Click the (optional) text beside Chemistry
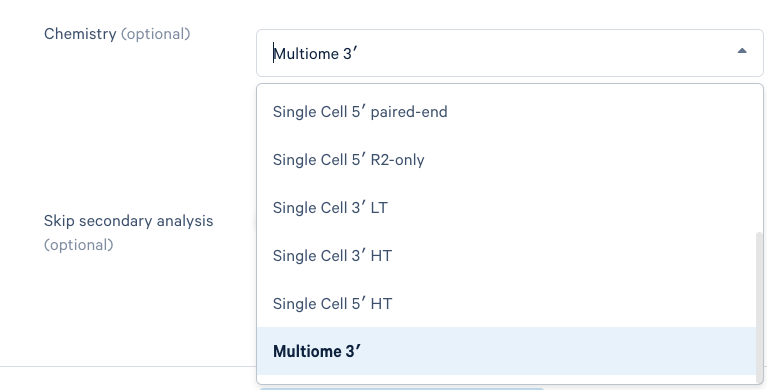 (x=156, y=34)
